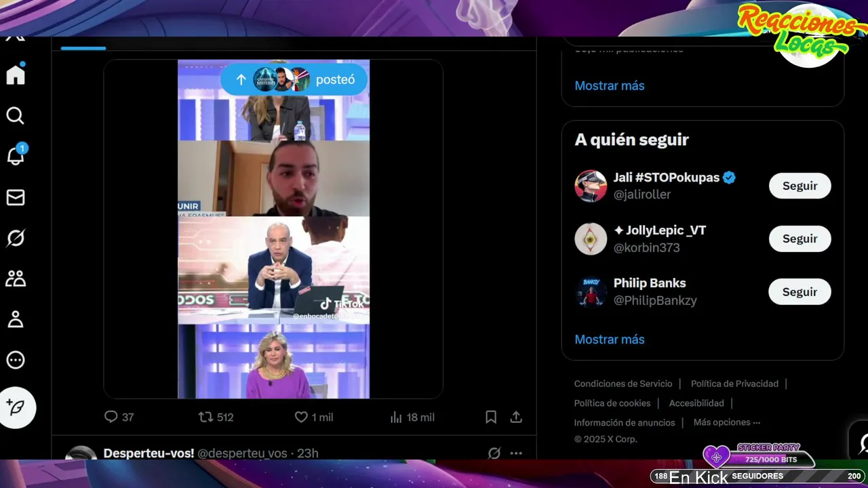This screenshot has height=488, width=868.
Task: Share the video post
Action: [516, 418]
